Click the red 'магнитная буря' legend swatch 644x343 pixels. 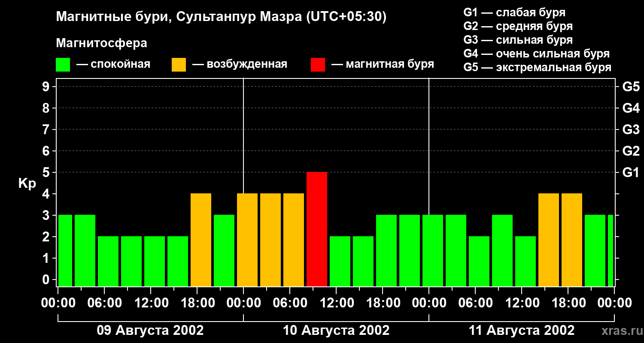coord(318,65)
